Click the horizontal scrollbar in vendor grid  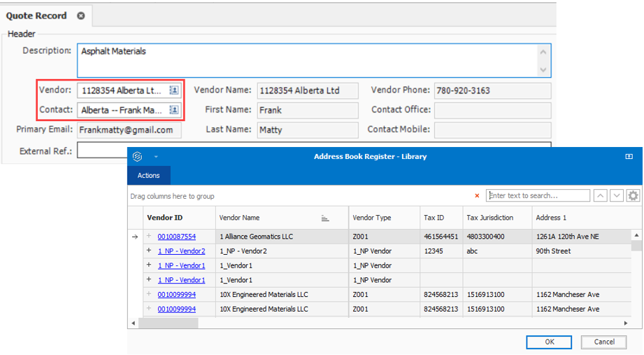point(168,323)
